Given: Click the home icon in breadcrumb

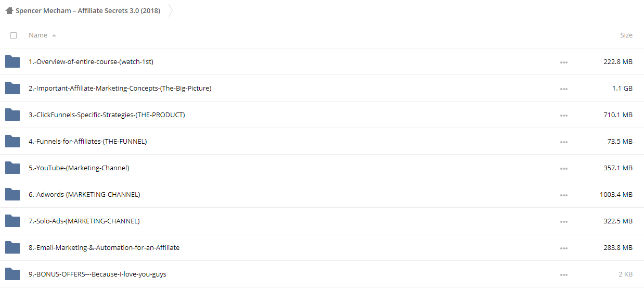Looking at the screenshot, I should (9, 10).
